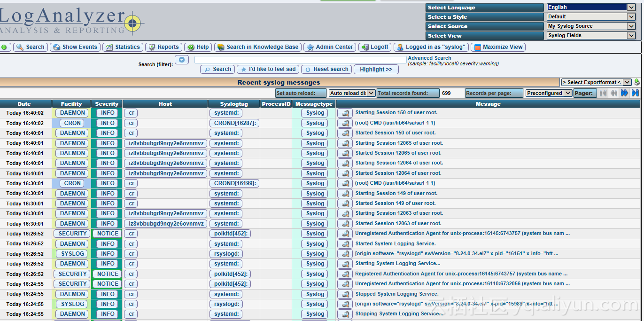
Task: Open details icon for Starting Session 12064 message
Action: point(345,163)
